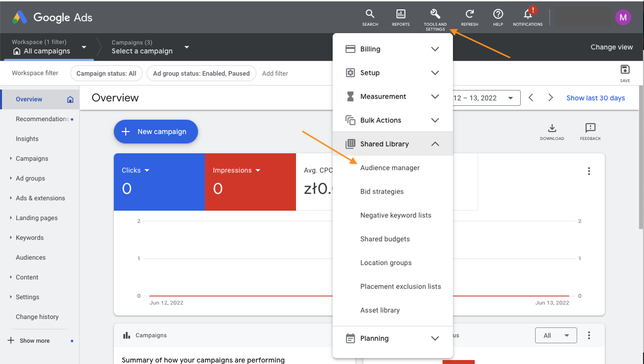
Task: Open the lower card three-dot menu
Action: pos(589,335)
